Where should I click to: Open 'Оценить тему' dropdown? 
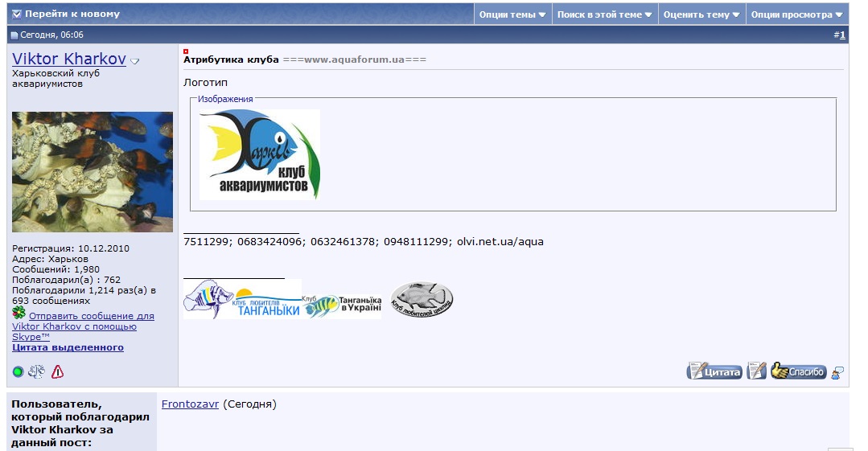point(701,14)
